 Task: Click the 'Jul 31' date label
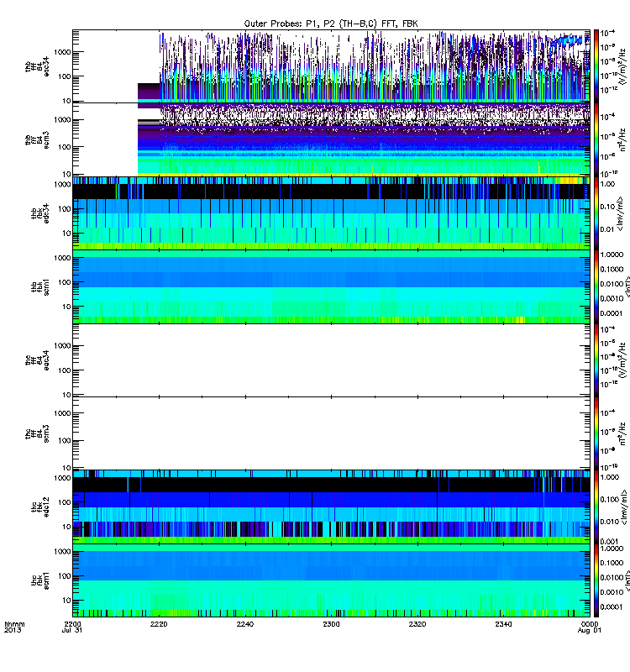(72, 631)
